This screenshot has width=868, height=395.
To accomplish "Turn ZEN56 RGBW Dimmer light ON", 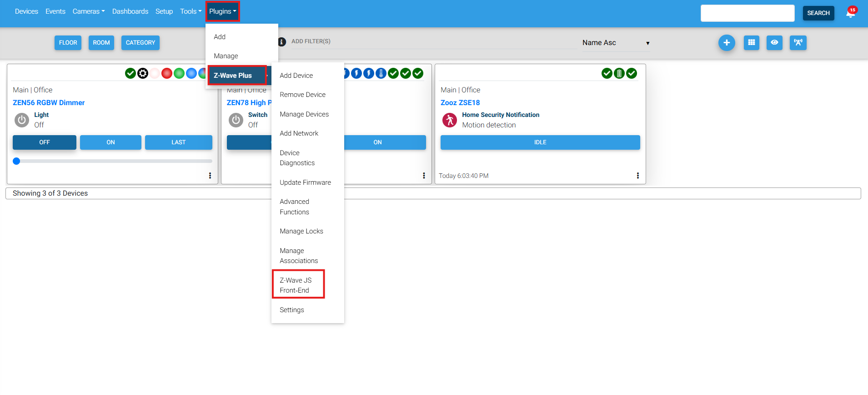I will 110,142.
